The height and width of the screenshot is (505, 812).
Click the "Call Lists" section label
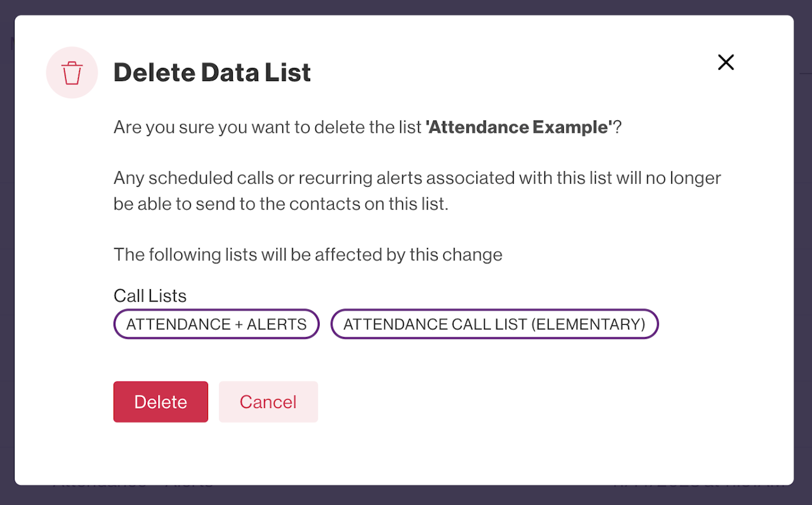150,296
